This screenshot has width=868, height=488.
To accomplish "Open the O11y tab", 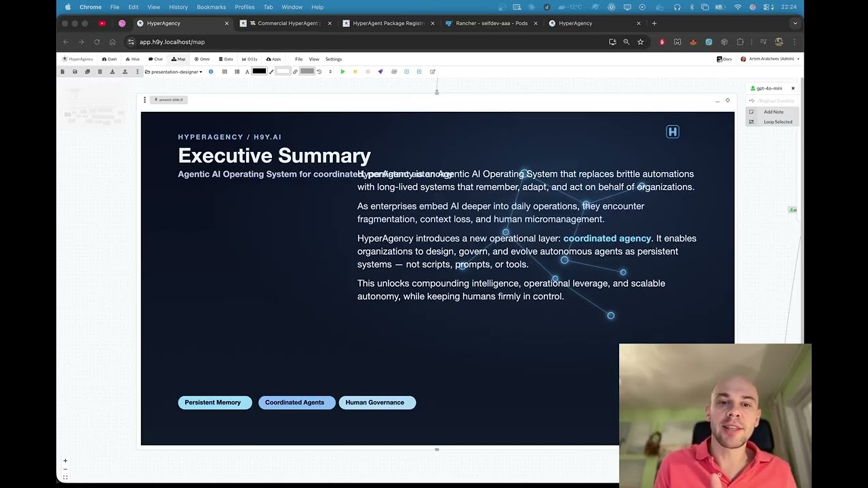I will coord(250,59).
